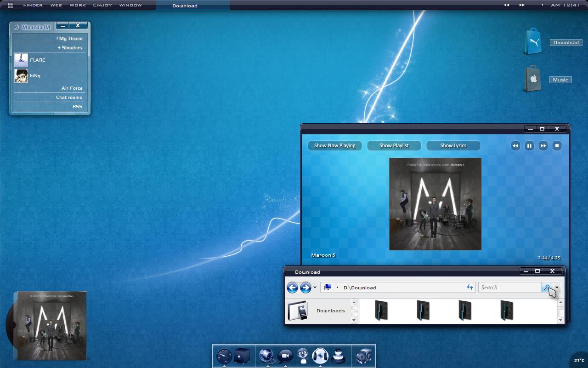588x368 pixels.
Task: Refresh the Download folder view
Action: pos(470,287)
